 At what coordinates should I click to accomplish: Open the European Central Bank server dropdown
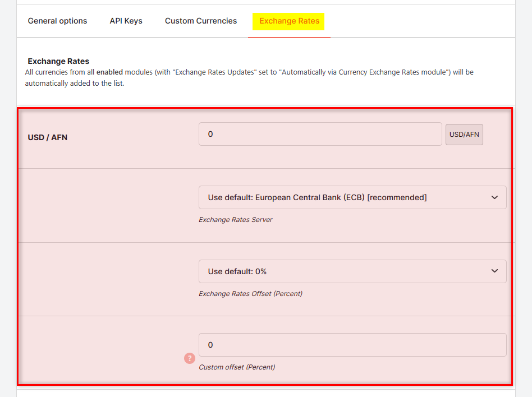click(352, 197)
